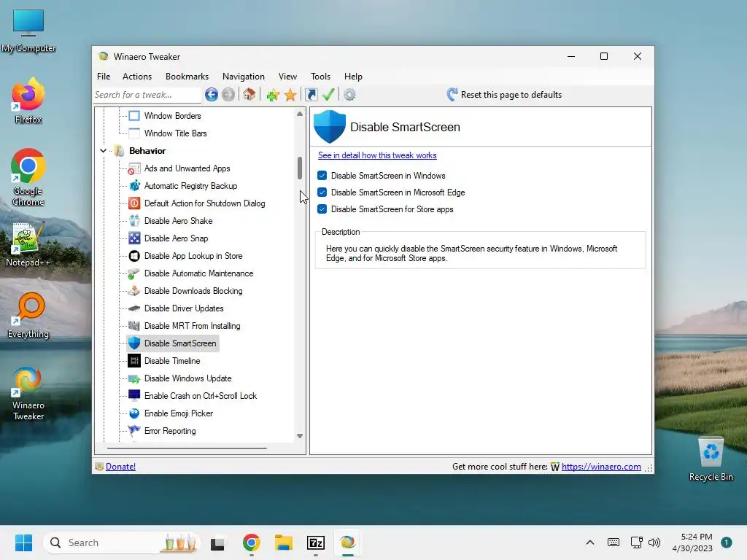Click Enable Crash on Ctrl+Scroll Lock icon
The image size is (747, 560).
tap(134, 396)
